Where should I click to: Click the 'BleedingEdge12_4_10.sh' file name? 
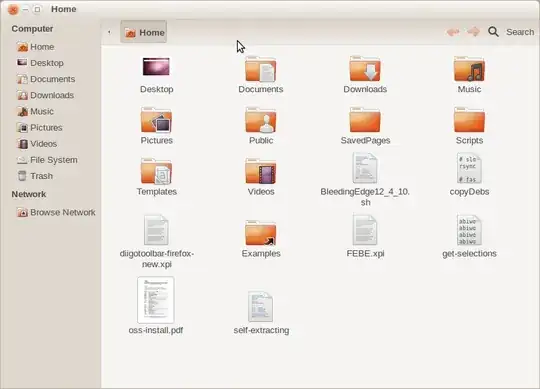click(365, 197)
